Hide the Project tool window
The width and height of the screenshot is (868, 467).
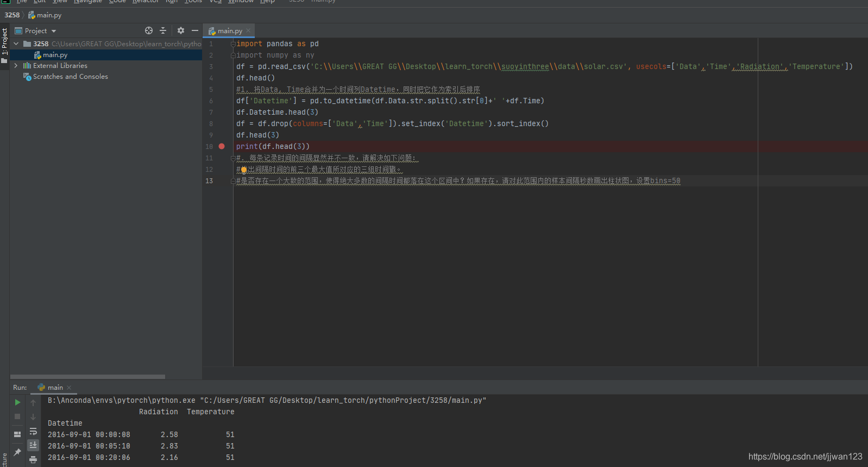click(x=195, y=30)
